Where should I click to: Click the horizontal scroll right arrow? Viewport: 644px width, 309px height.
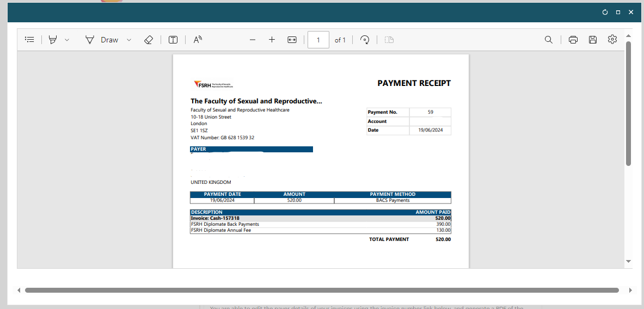tap(631, 290)
